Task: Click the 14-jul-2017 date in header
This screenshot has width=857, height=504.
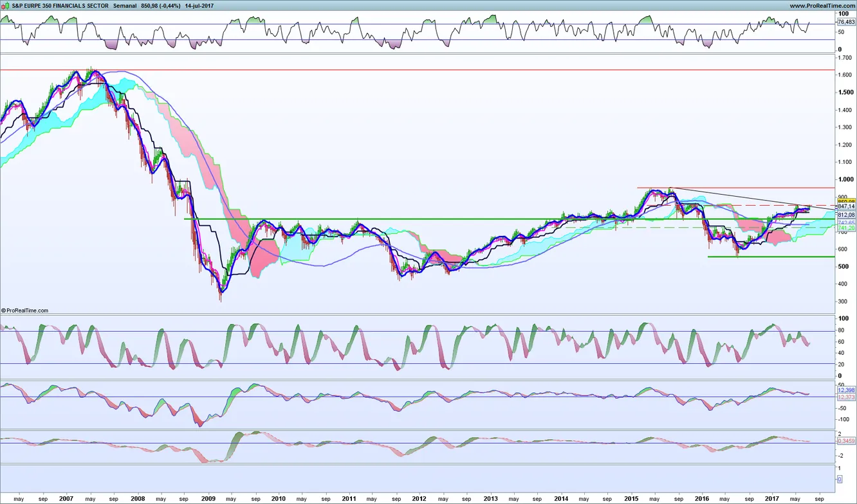Action: (x=199, y=6)
